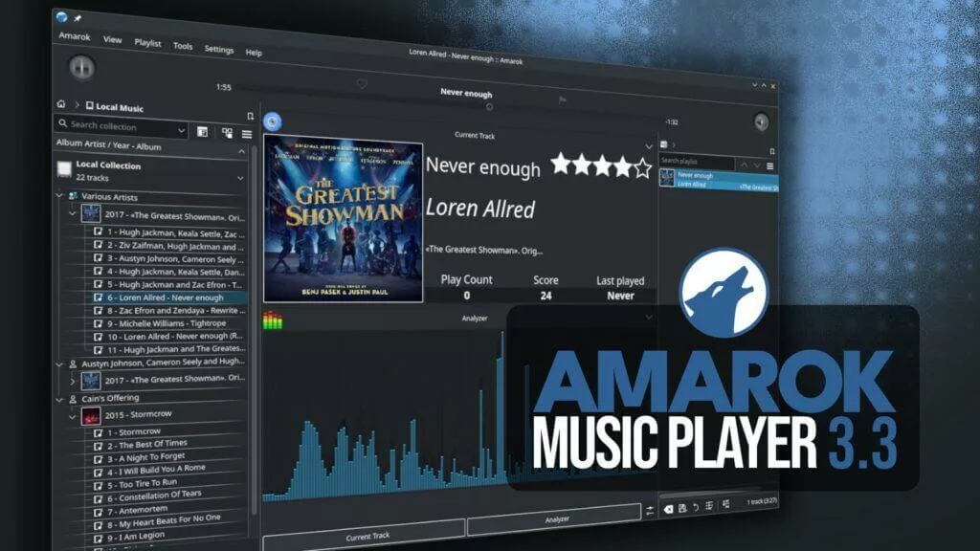Click the merged view squares icon above the collection tree
980x551 pixels.
[227, 132]
